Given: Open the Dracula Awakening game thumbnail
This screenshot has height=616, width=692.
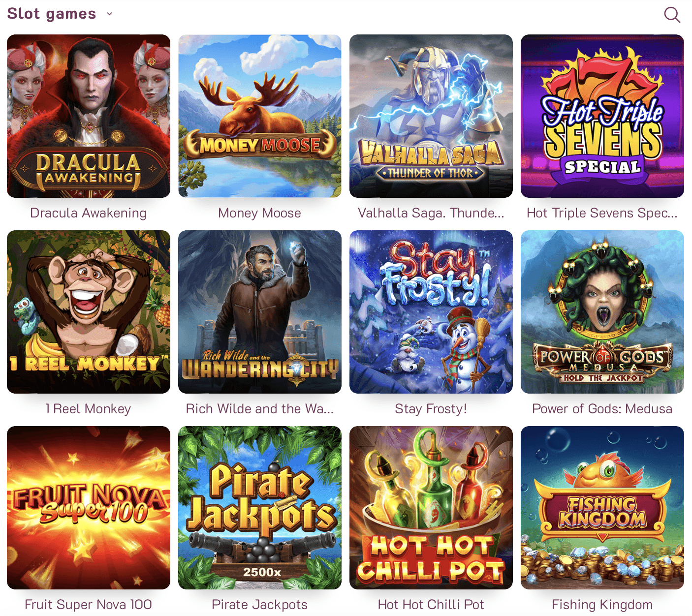Looking at the screenshot, I should (x=89, y=116).
